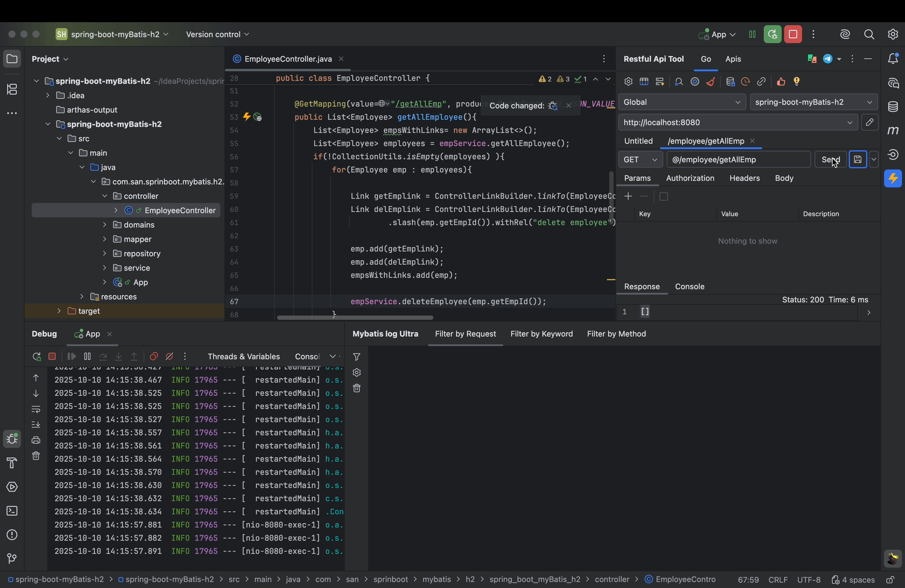This screenshot has height=588, width=905.
Task: Select Filter by Keyword tab
Action: point(541,334)
